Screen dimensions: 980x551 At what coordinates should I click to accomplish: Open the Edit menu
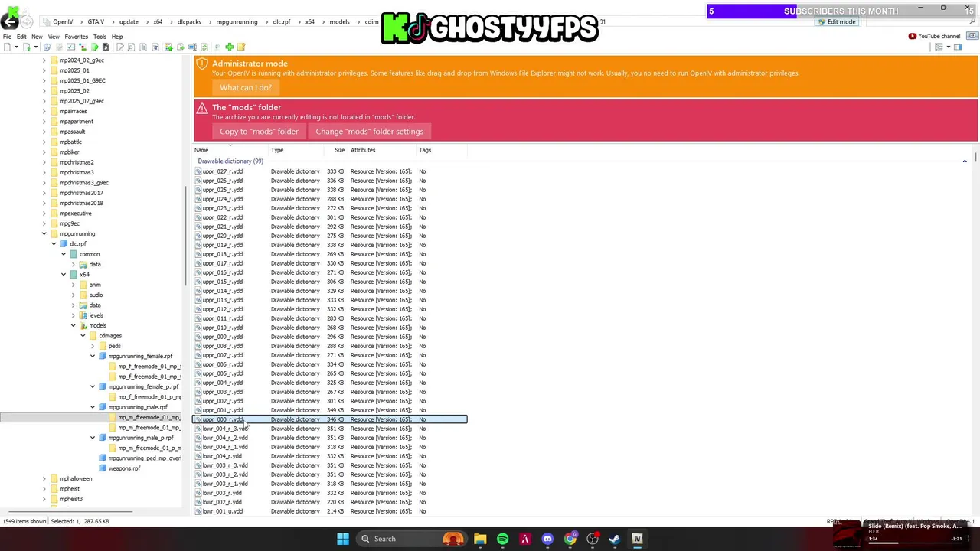[21, 37]
